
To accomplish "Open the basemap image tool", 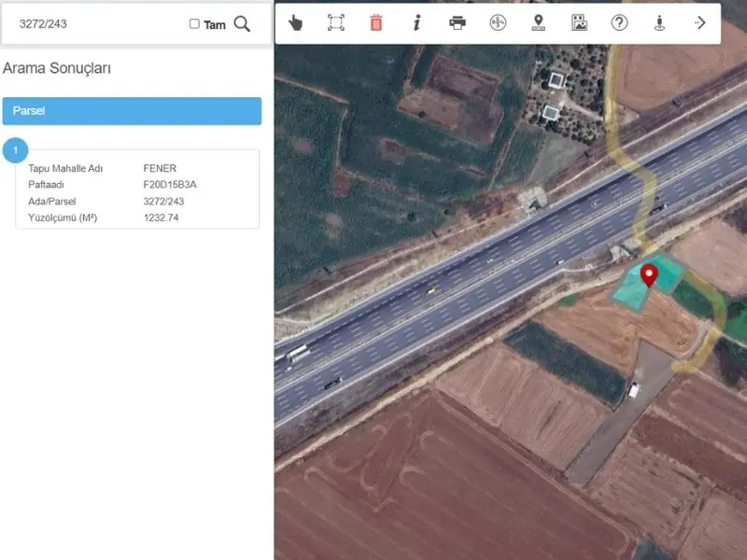I will (579, 22).
